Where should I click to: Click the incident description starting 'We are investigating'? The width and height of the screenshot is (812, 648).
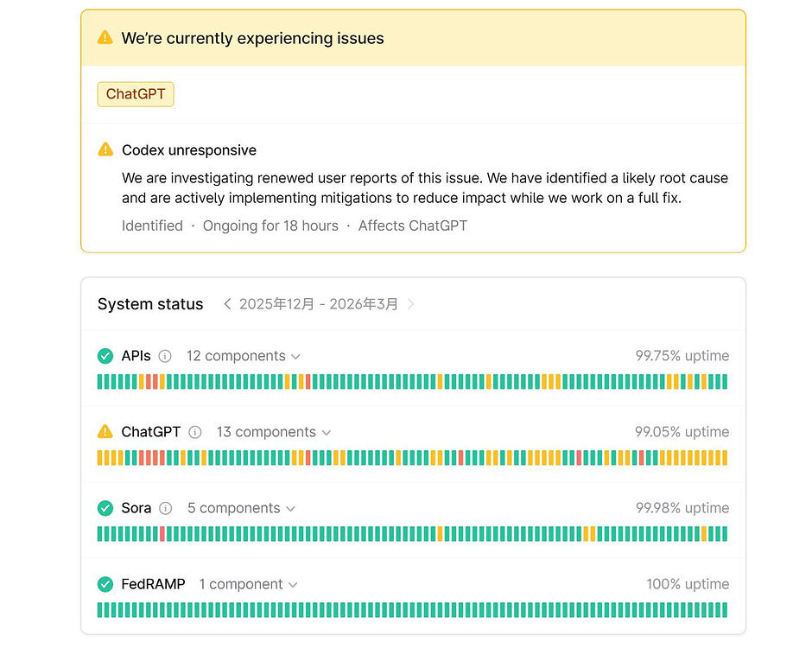pos(425,188)
